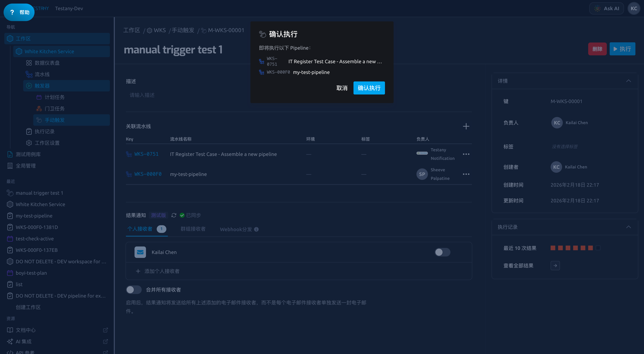
Task: Open the more options menu for WKS-0751 row
Action: (x=466, y=154)
